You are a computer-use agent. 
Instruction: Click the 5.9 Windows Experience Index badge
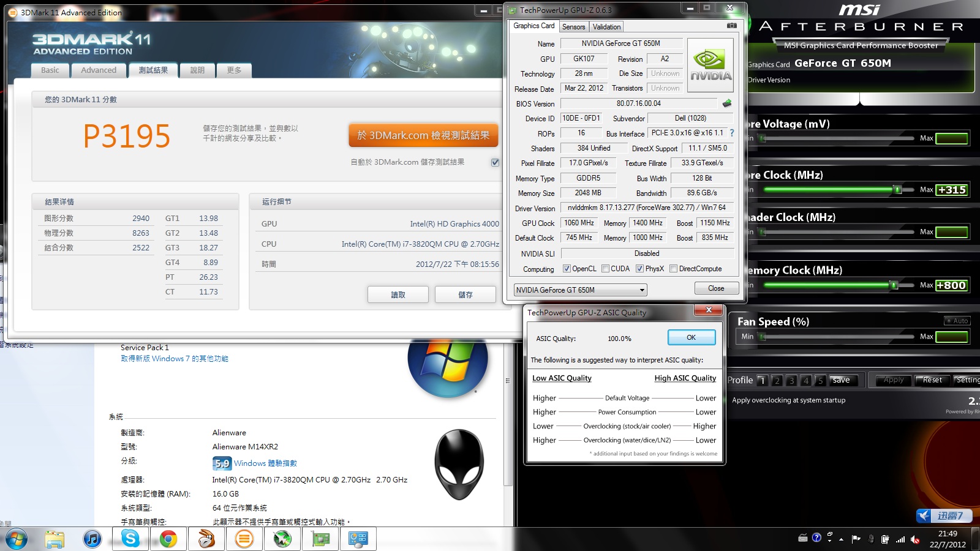(222, 463)
